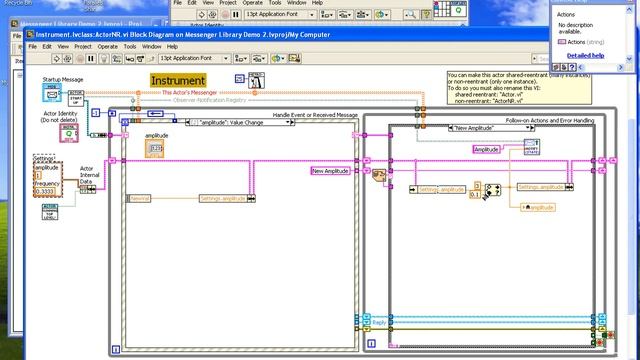Select the Startup Message envelope node
This screenshot has height=360, width=640.
(x=52, y=93)
